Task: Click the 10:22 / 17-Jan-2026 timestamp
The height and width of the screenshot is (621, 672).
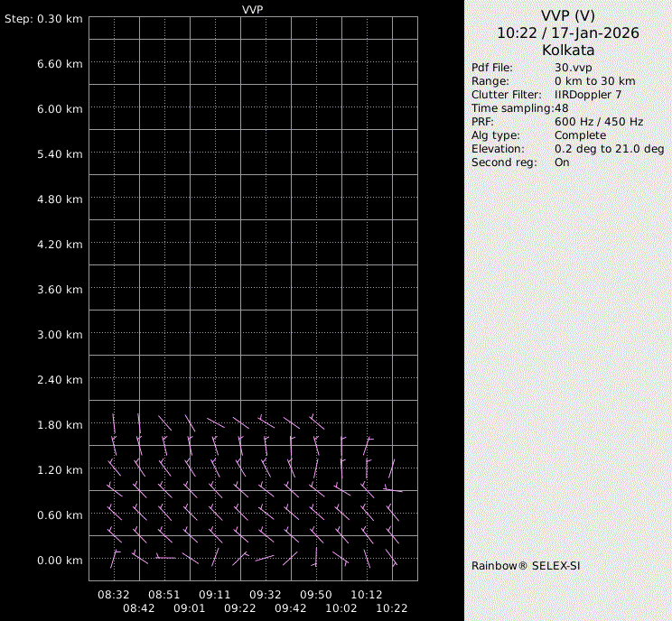Action: pyautogui.click(x=567, y=32)
